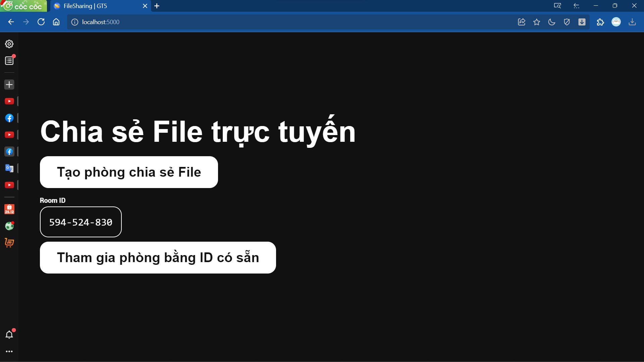Open Facebook from the sidebar
This screenshot has height=362, width=644.
tap(9, 118)
